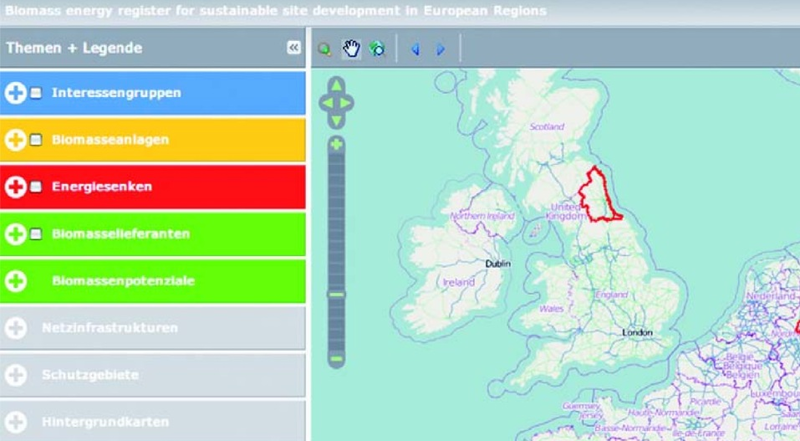Click the zoom slider track handle

coord(337,295)
